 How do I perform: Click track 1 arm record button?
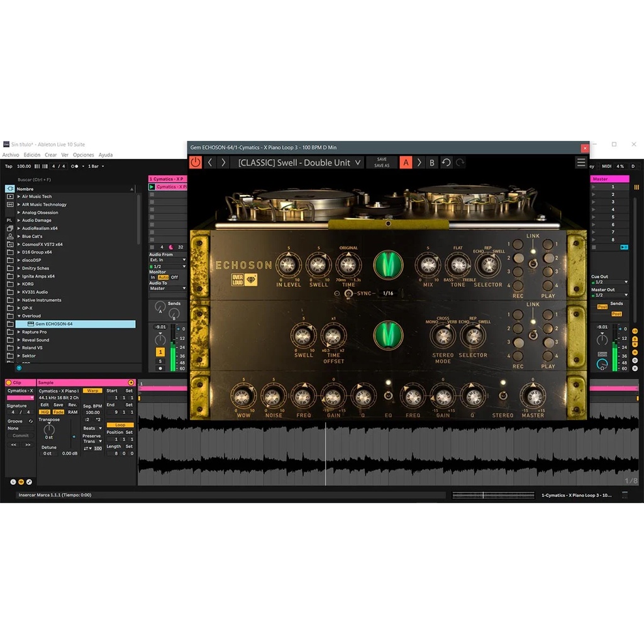[x=160, y=369]
